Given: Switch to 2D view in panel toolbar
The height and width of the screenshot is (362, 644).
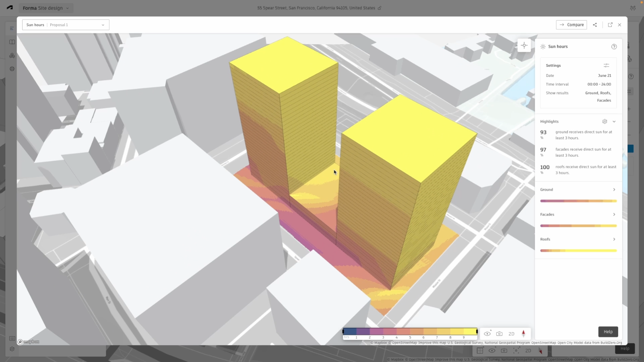Looking at the screenshot, I should pyautogui.click(x=512, y=334).
